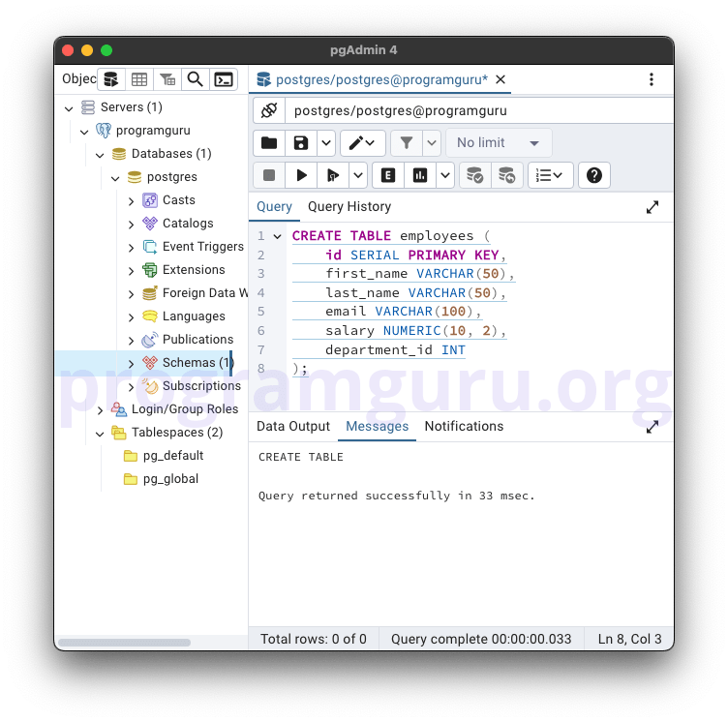Open Help question-mark icon
The height and width of the screenshot is (722, 728).
pyautogui.click(x=594, y=175)
